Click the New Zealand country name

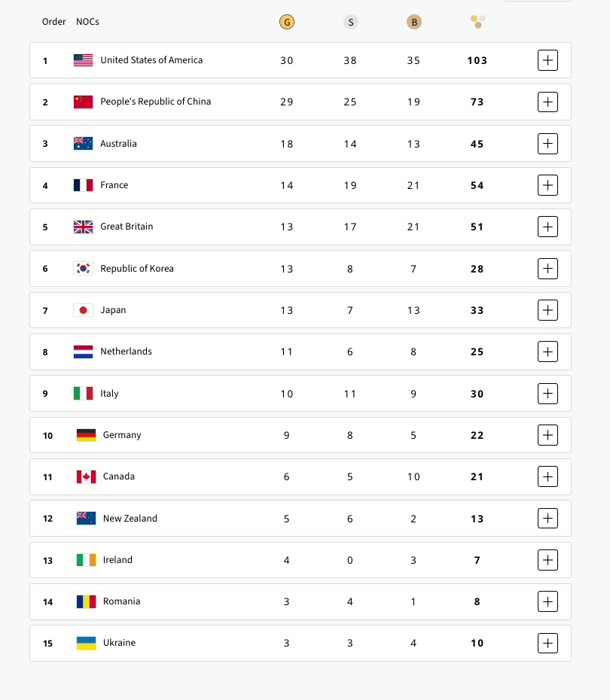130,519
